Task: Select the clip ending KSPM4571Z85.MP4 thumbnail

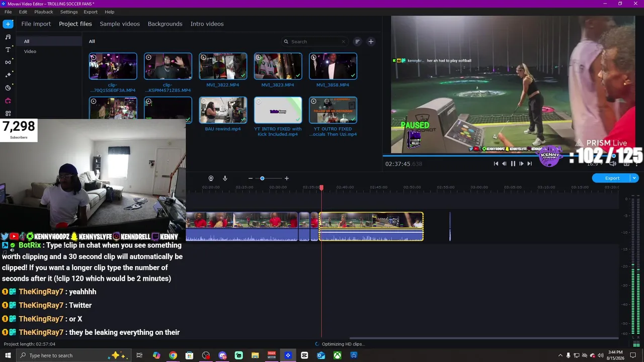Action: pyautogui.click(x=168, y=66)
